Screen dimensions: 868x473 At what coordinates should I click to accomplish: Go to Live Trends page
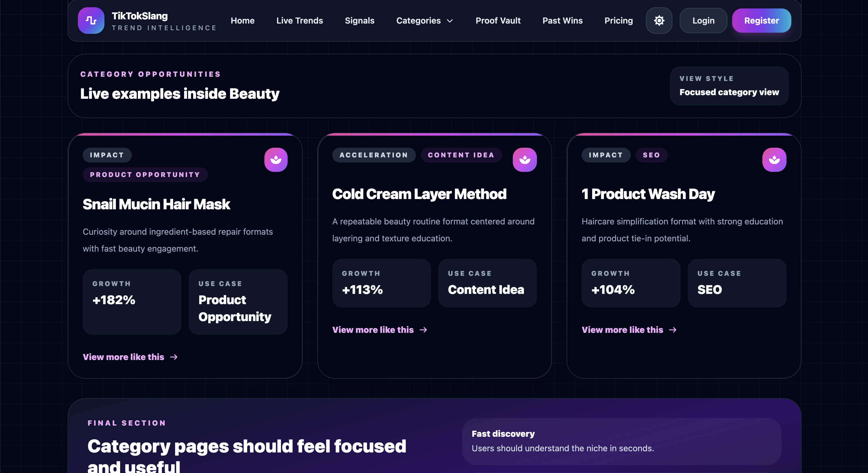click(299, 21)
